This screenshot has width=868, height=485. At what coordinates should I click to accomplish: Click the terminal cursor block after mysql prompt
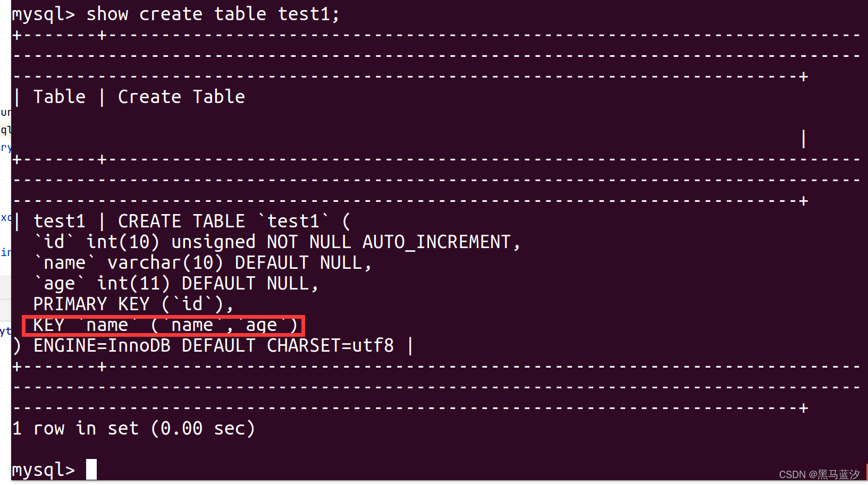(91, 470)
